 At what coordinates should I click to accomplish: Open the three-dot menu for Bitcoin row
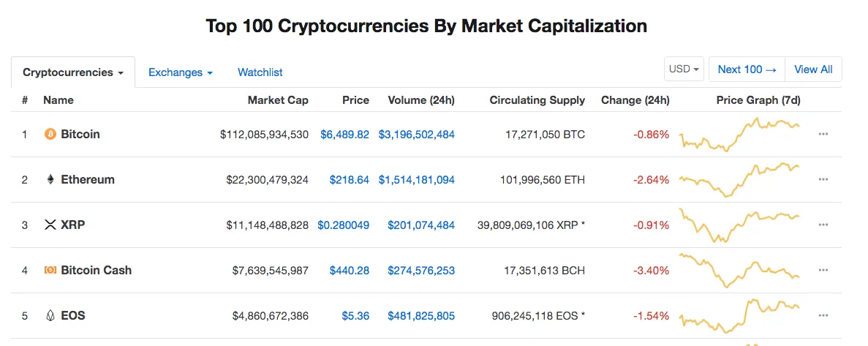click(x=823, y=134)
